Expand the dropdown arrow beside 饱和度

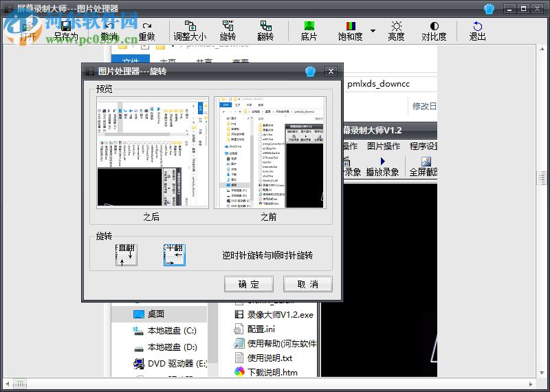tap(373, 31)
